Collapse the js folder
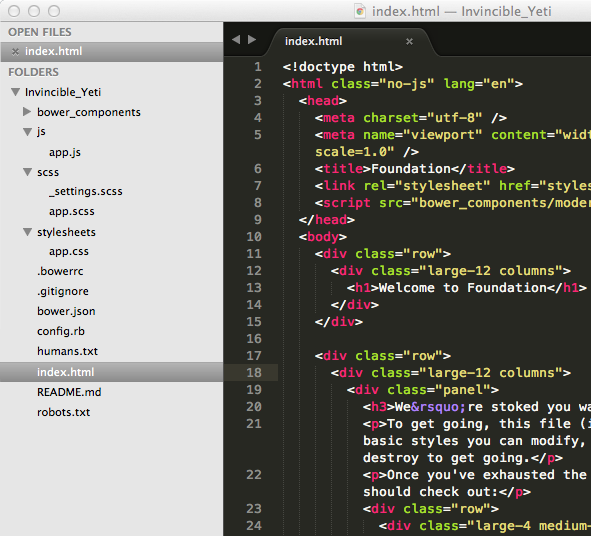The image size is (591, 536). click(x=28, y=132)
